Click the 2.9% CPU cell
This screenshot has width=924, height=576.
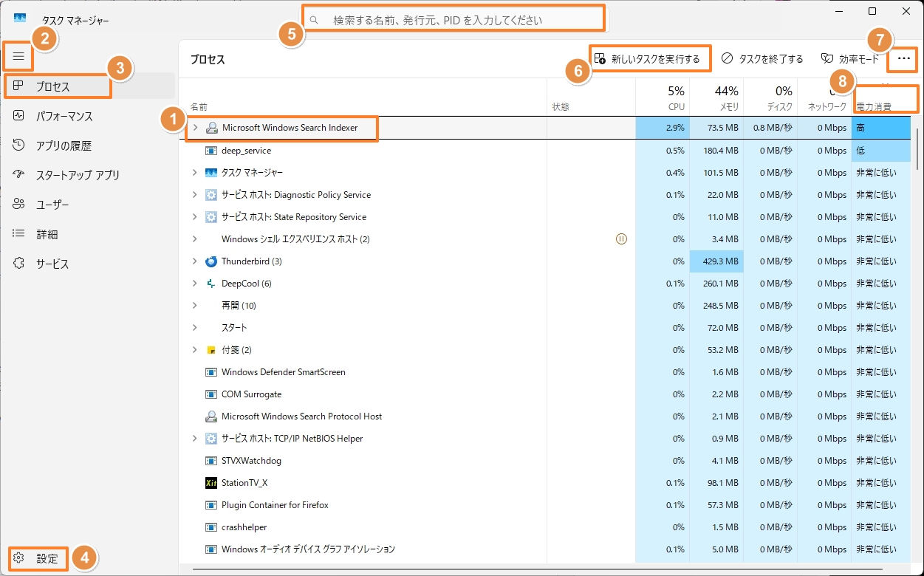click(663, 128)
